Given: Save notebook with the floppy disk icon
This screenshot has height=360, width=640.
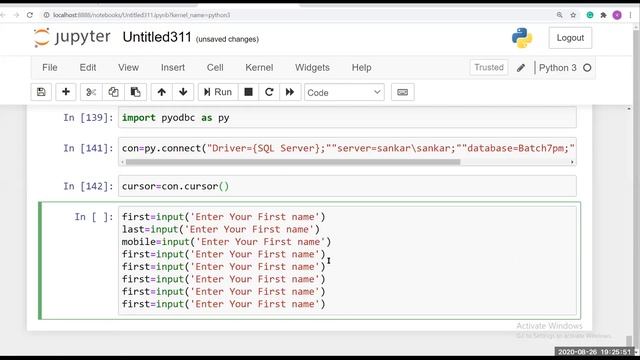Looking at the screenshot, I should (x=41, y=92).
